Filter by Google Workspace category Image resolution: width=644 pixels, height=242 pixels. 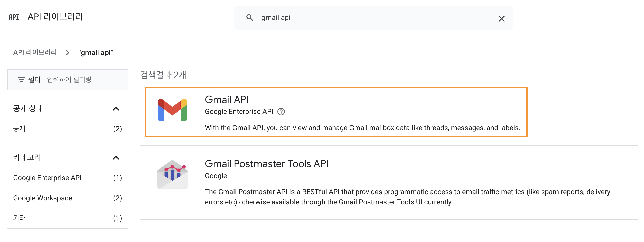[43, 198]
